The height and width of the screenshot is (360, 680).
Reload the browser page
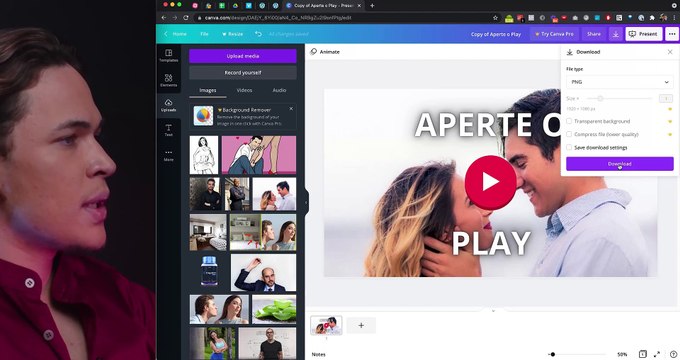click(x=186, y=18)
